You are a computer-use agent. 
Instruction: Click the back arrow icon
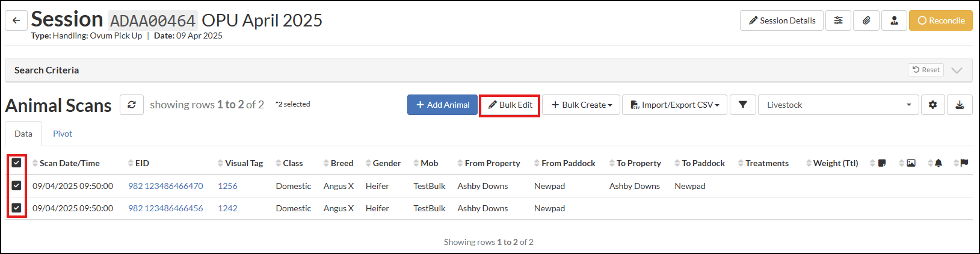point(16,20)
